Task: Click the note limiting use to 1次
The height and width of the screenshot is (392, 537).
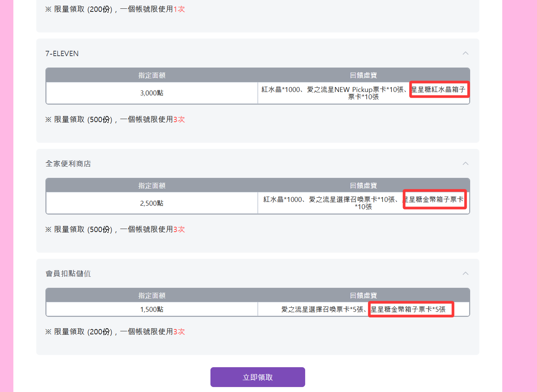Action: click(115, 9)
